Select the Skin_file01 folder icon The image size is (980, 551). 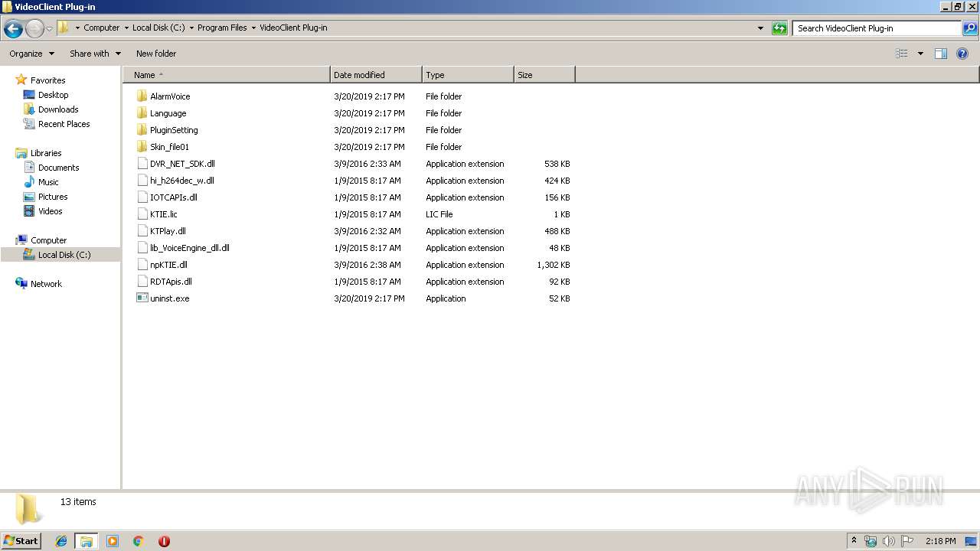(x=142, y=147)
